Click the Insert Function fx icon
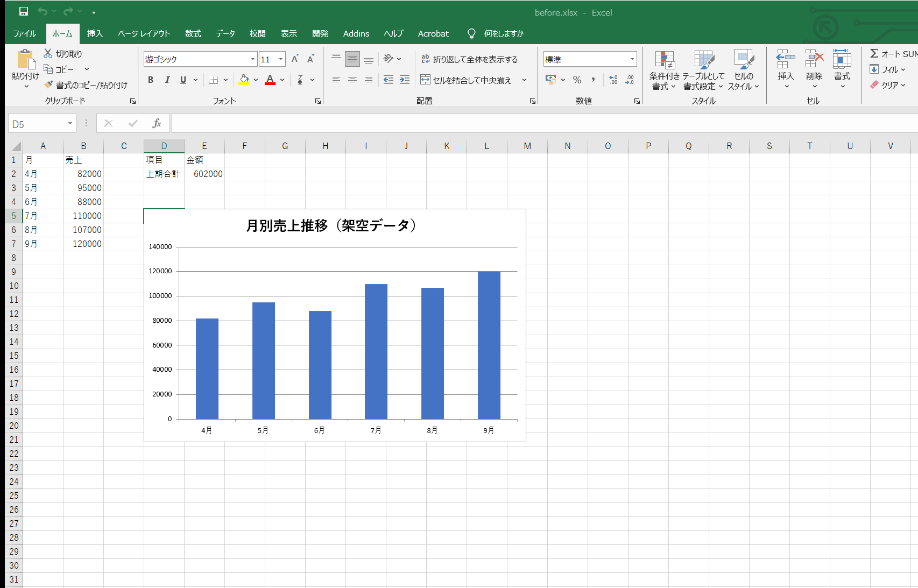Screen dimensions: 918x588 click(157, 123)
